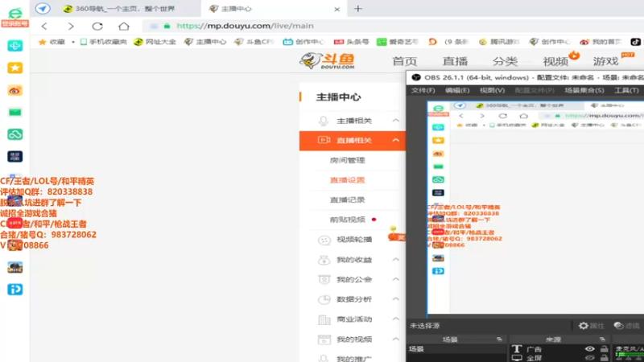This screenshot has width=644, height=362.
Task: Pop out the 场景 dock icon
Action: click(x=499, y=339)
